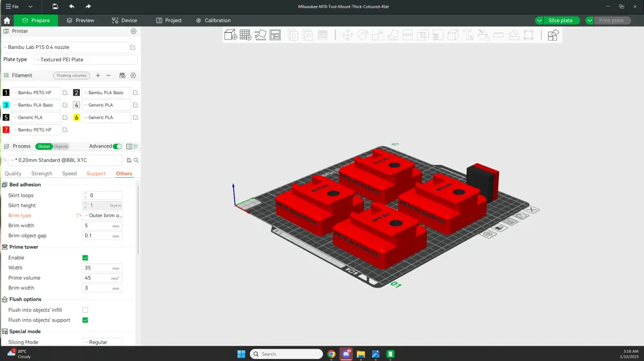This screenshot has height=361, width=644.
Task: Click the save project icon
Action: pos(55,6)
